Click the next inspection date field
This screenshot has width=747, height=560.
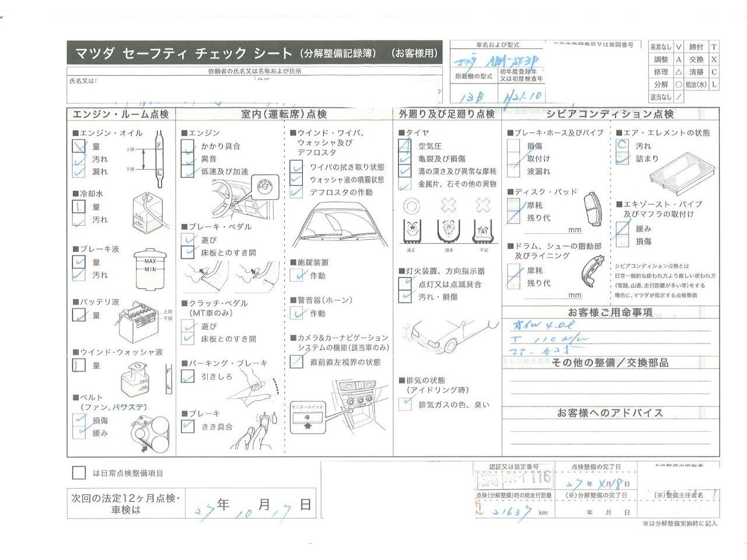[x=251, y=504]
